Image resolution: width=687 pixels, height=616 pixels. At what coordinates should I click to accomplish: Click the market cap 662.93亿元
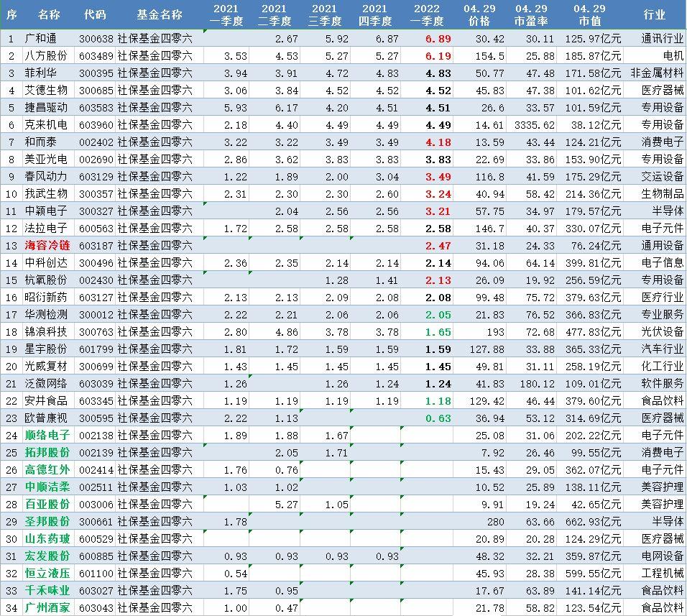(x=594, y=522)
